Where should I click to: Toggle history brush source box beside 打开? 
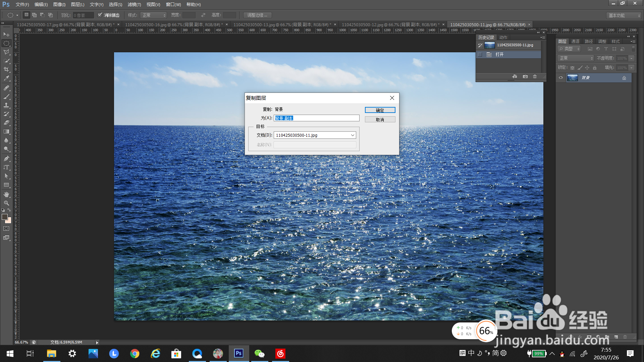480,55
